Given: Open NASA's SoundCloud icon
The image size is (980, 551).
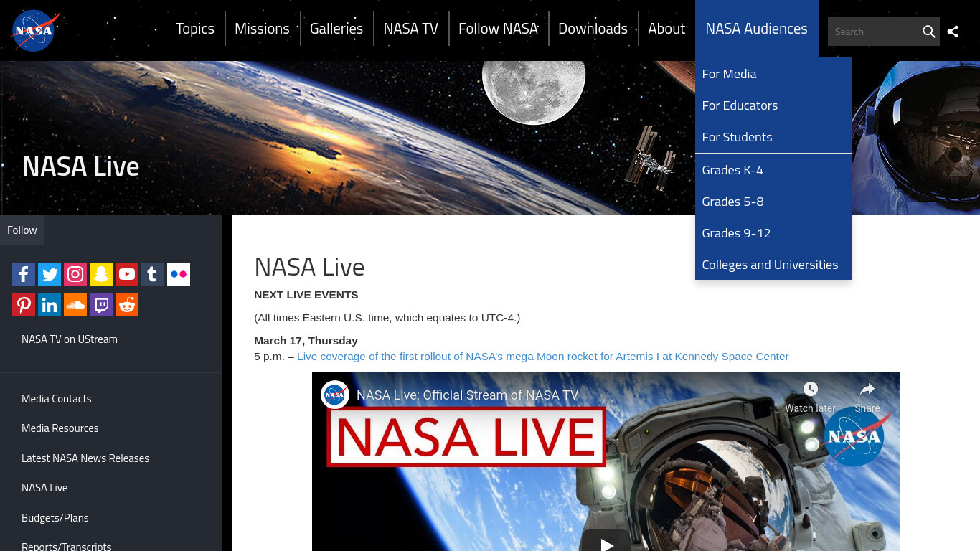Looking at the screenshot, I should 75,305.
